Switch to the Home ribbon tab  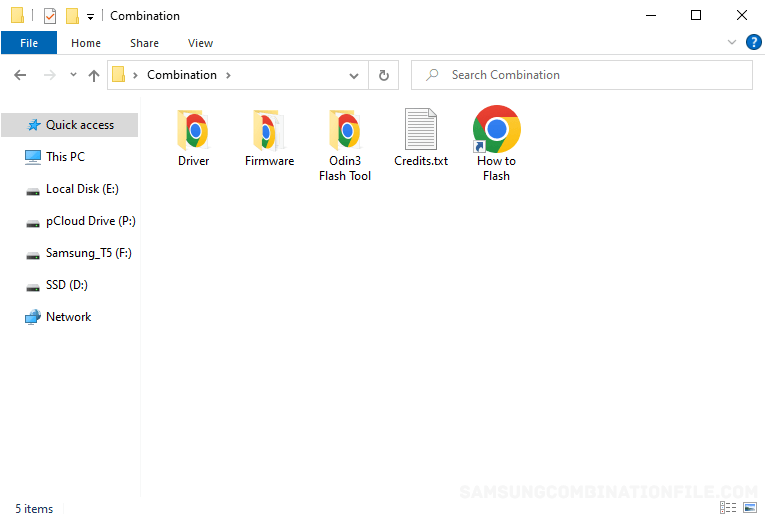click(86, 43)
